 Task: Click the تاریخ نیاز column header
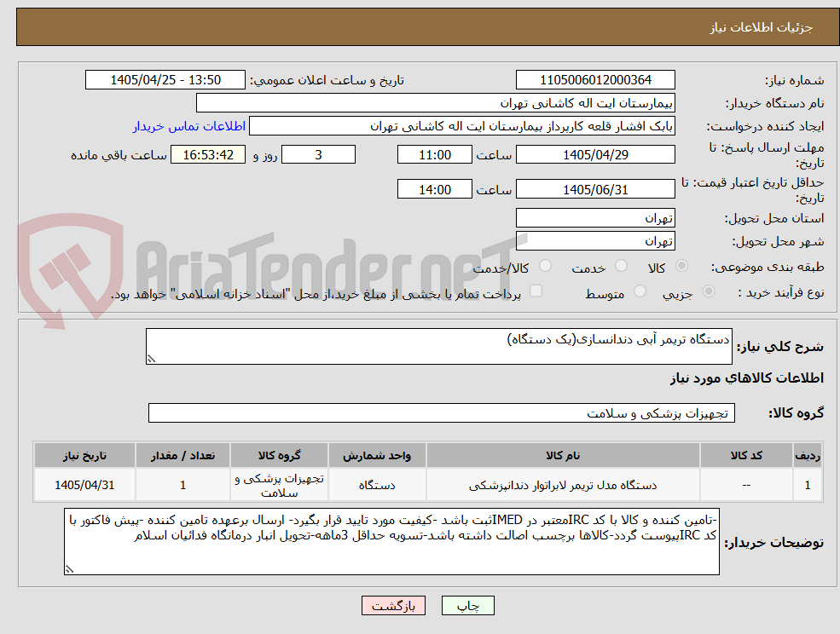tap(84, 455)
